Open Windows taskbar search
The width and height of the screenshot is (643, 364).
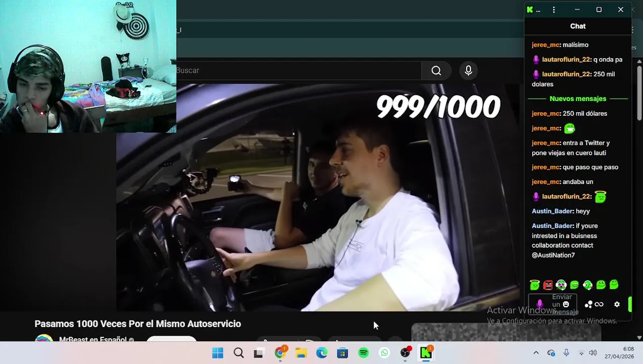click(x=239, y=353)
